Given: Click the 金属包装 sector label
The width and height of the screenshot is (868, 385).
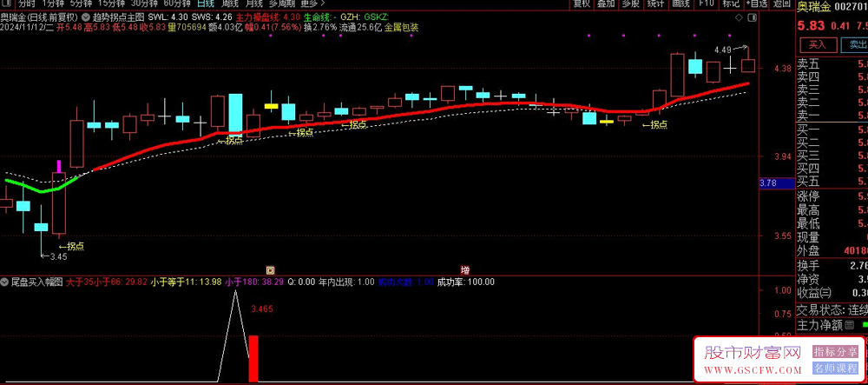Looking at the screenshot, I should (x=402, y=27).
